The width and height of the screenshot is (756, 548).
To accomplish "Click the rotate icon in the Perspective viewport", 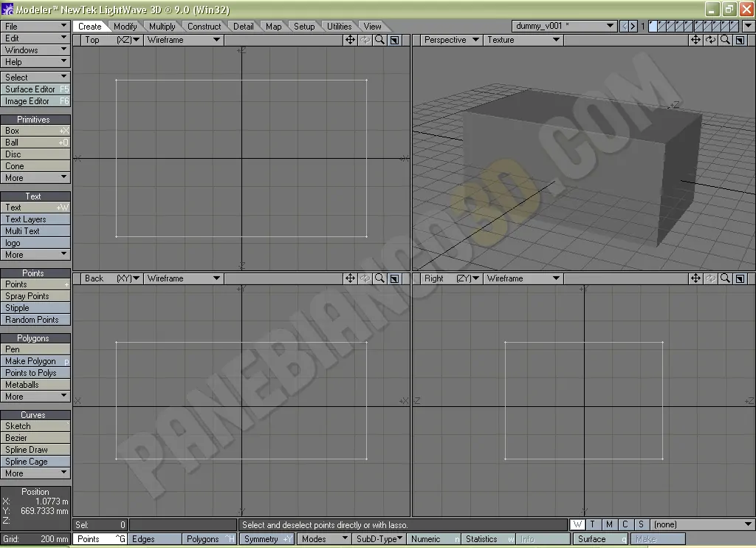I will click(710, 40).
